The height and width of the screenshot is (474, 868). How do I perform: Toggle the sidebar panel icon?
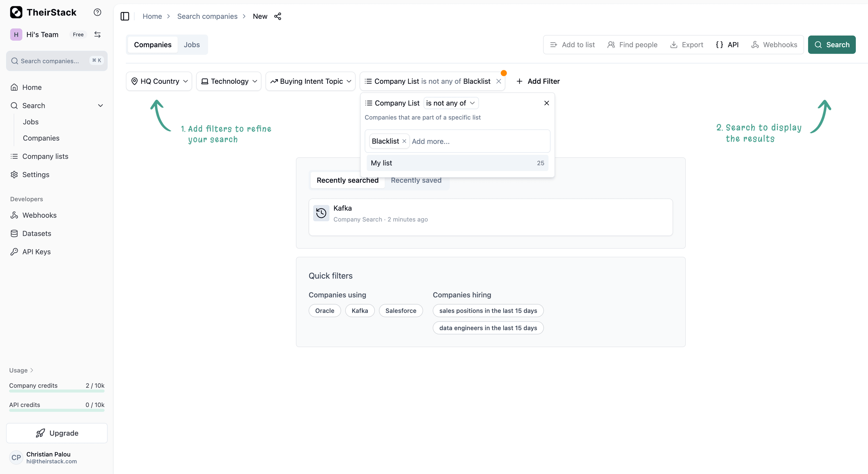tap(125, 16)
